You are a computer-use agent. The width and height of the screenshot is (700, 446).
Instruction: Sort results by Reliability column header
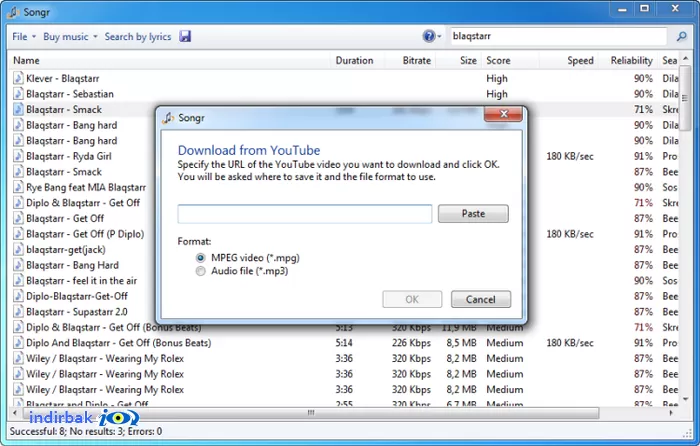(631, 60)
